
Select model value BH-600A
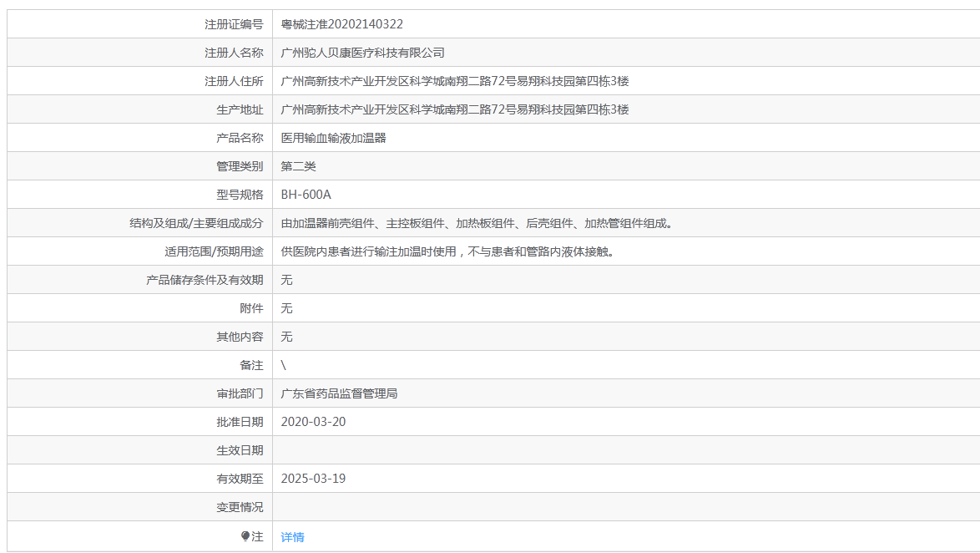(306, 195)
